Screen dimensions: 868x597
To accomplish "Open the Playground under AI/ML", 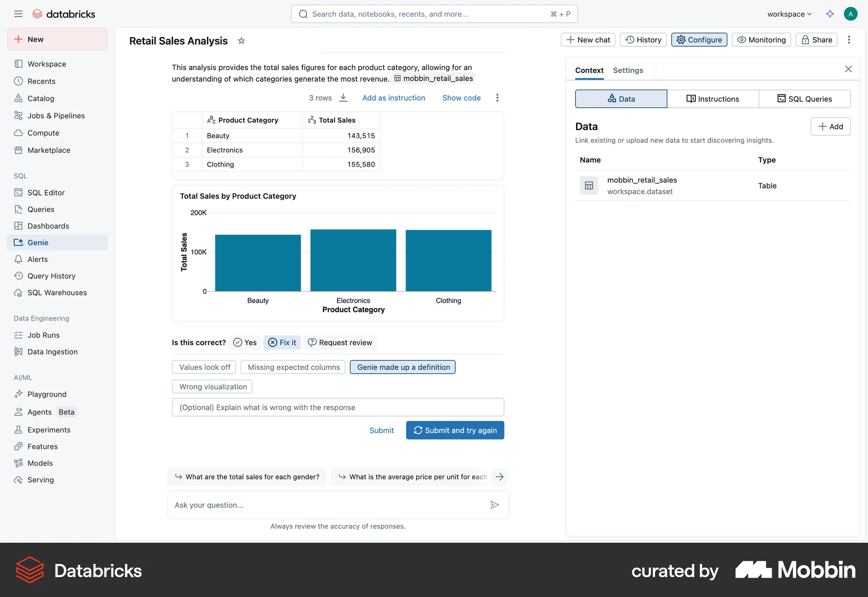I will 47,394.
